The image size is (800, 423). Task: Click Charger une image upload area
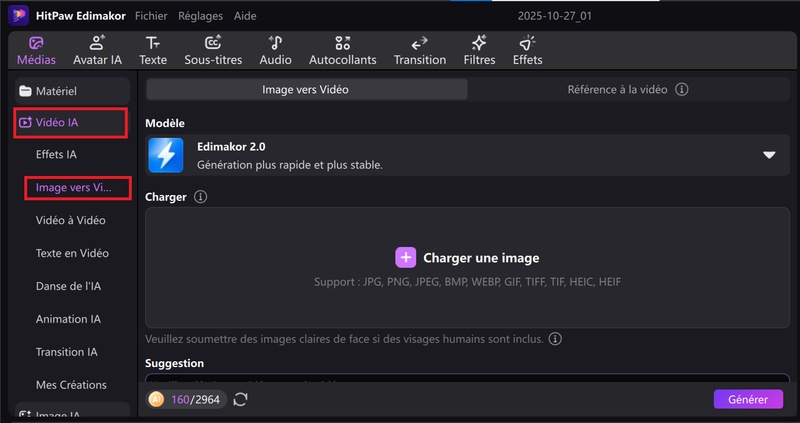[x=467, y=267]
